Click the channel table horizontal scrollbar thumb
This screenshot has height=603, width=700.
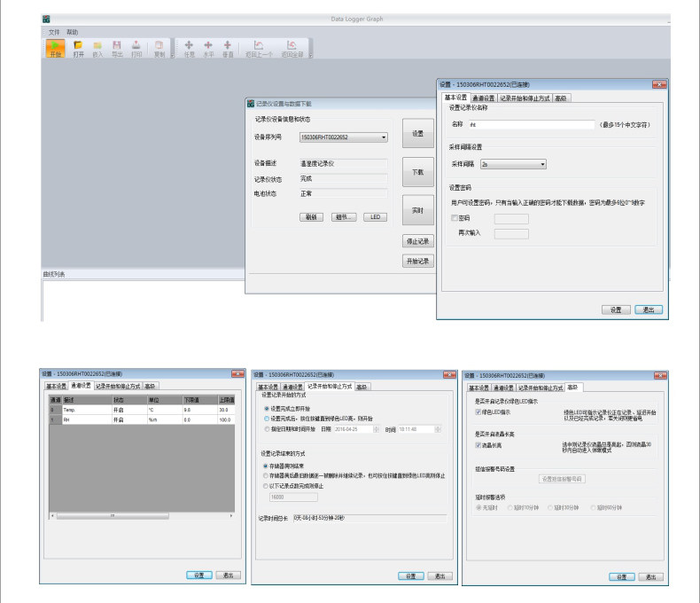pos(113,516)
